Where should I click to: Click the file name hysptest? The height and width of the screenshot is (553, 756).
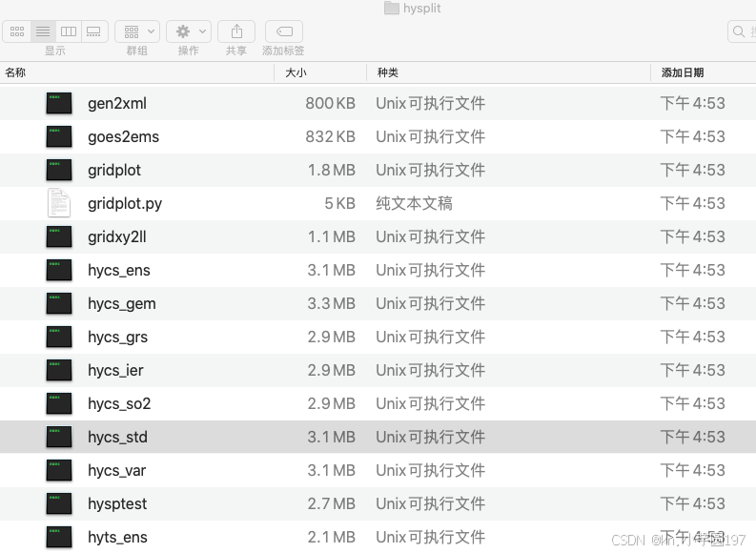(x=117, y=503)
